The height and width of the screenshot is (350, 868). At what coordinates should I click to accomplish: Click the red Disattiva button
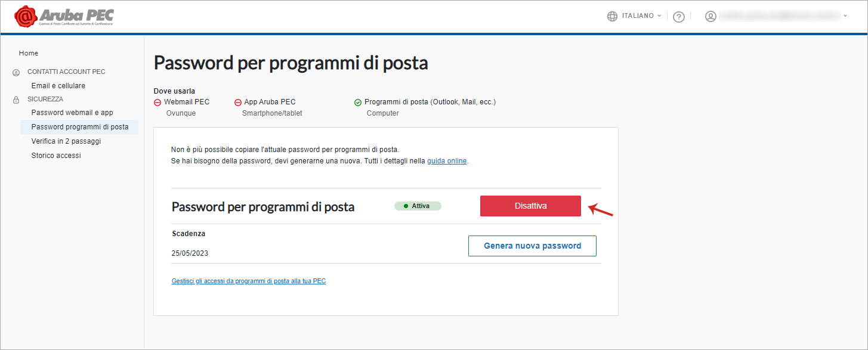click(x=530, y=206)
